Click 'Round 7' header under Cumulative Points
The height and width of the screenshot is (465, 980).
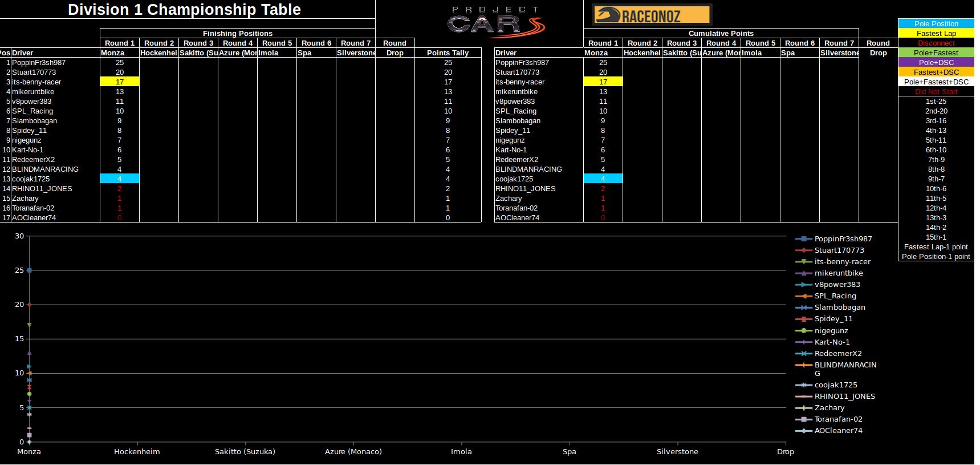pyautogui.click(x=839, y=43)
